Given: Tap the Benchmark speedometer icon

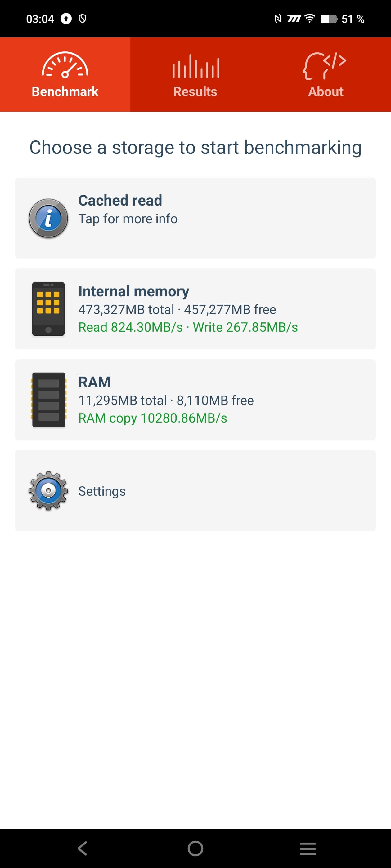Looking at the screenshot, I should coord(65,65).
